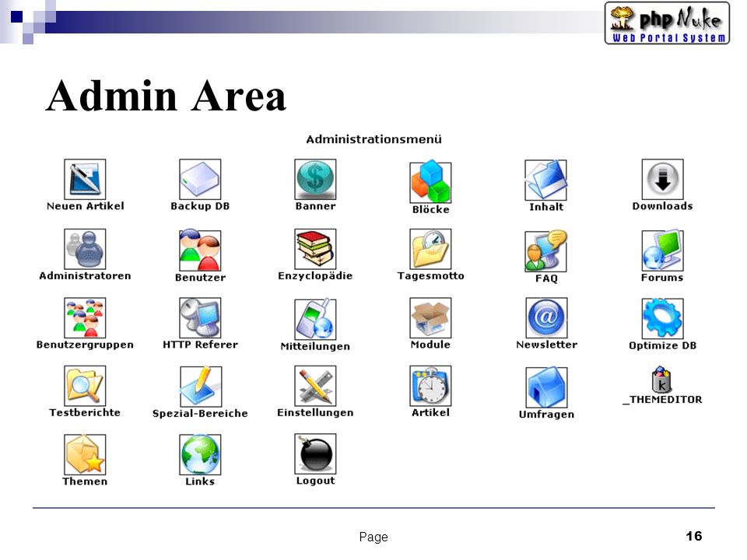
Task: Click the Backup DB drive icon
Action: pos(200,180)
